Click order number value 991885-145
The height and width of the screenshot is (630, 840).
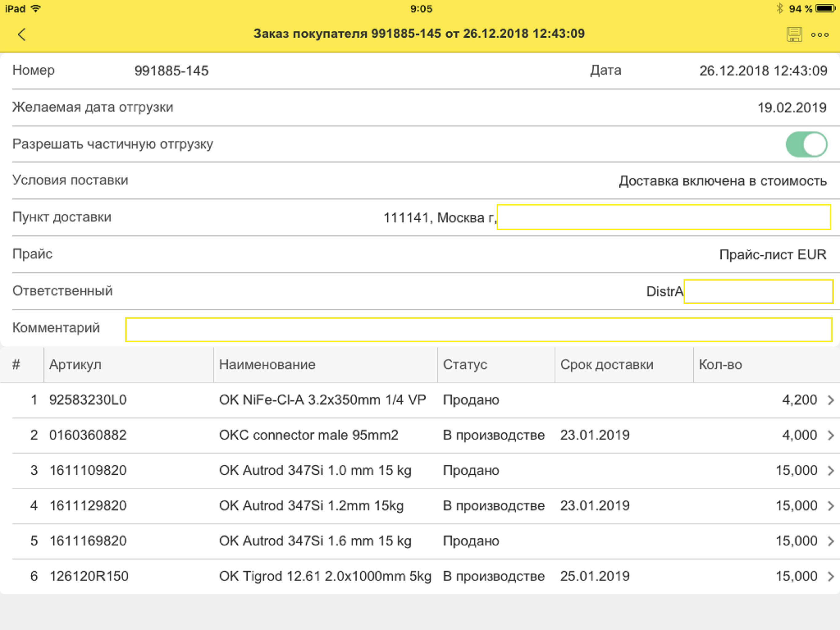point(171,71)
